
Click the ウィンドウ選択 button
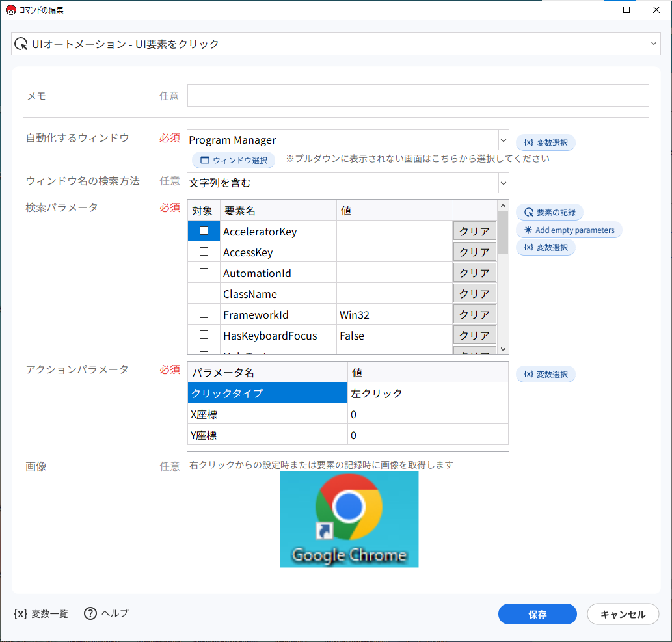click(234, 160)
